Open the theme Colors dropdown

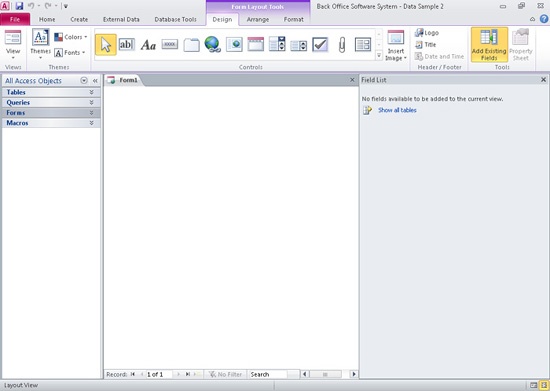click(x=71, y=37)
